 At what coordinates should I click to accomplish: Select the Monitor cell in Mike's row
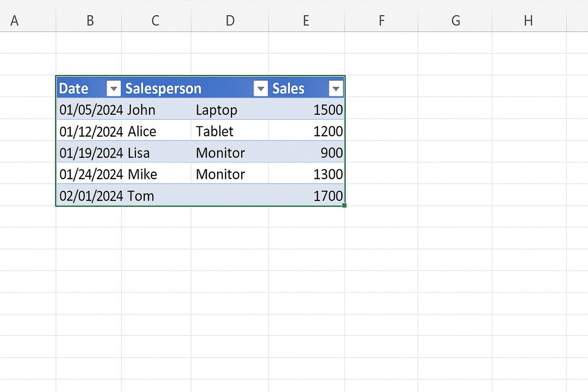tap(230, 174)
